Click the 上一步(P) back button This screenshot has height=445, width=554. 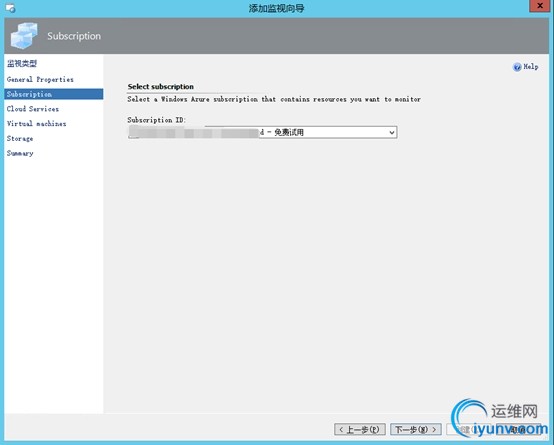point(360,429)
